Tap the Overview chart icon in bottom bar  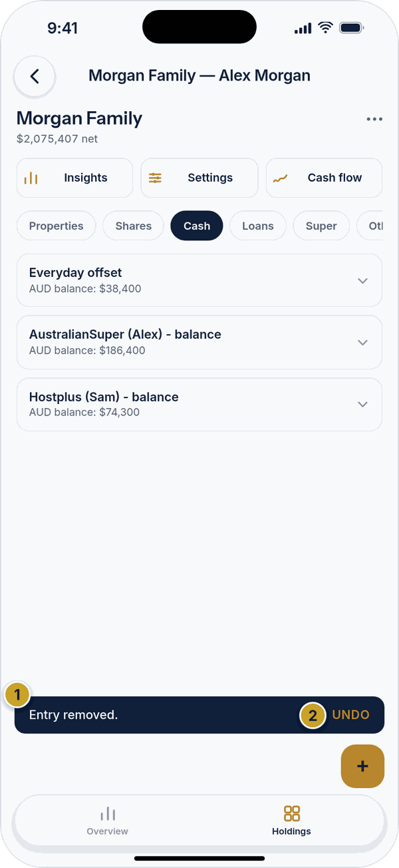tap(107, 813)
